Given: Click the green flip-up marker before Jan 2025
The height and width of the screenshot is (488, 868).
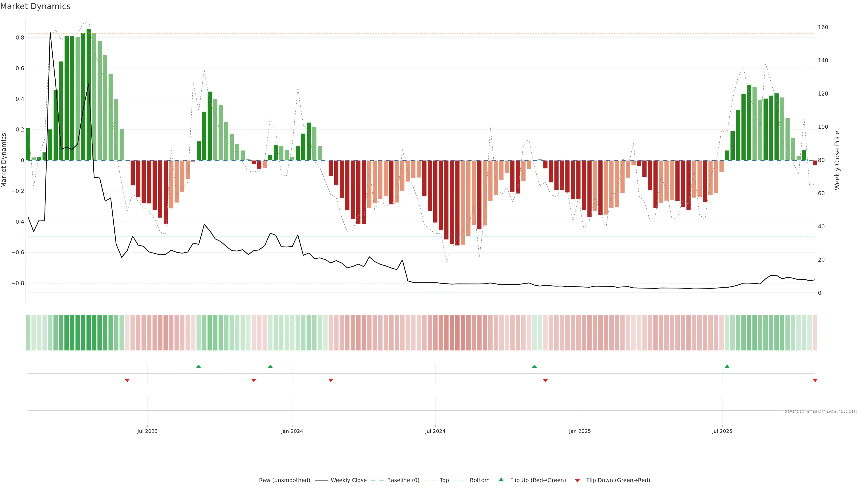Looking at the screenshot, I should click(534, 366).
